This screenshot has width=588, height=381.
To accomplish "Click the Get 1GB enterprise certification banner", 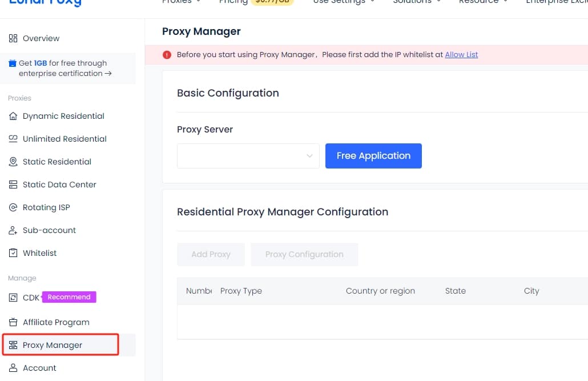I will coord(67,69).
